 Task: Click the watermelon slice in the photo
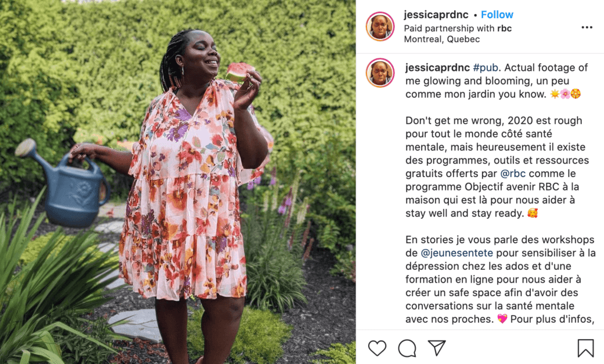pos(239,72)
